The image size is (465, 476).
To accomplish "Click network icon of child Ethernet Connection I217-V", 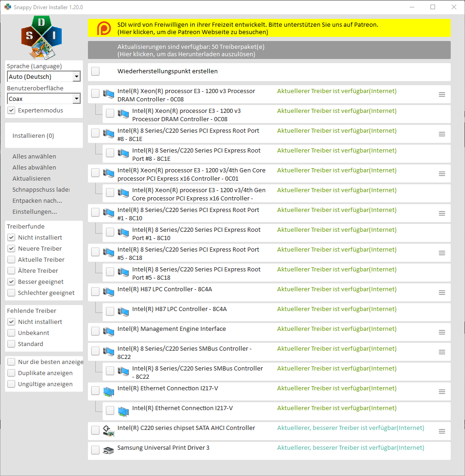I will click(x=123, y=411).
